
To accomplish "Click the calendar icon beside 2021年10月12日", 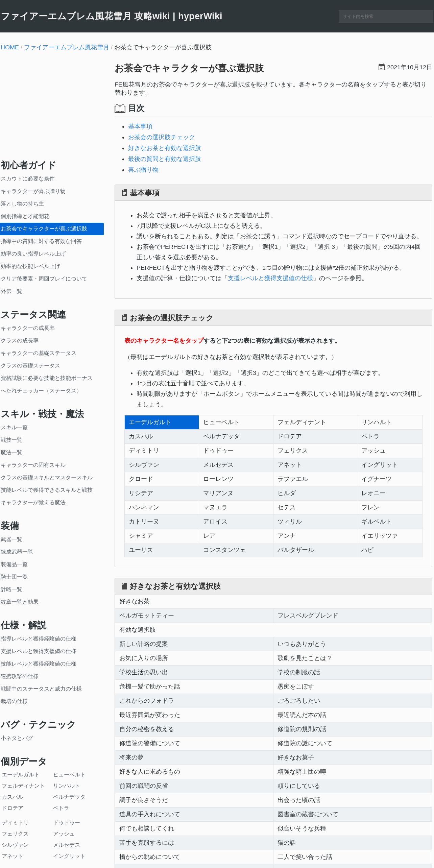I will click(381, 67).
